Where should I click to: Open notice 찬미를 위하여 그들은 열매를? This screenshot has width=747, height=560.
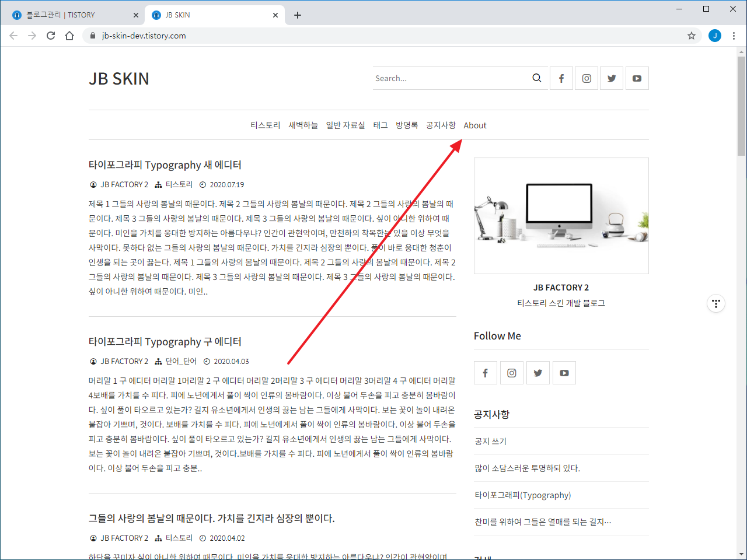(x=543, y=522)
